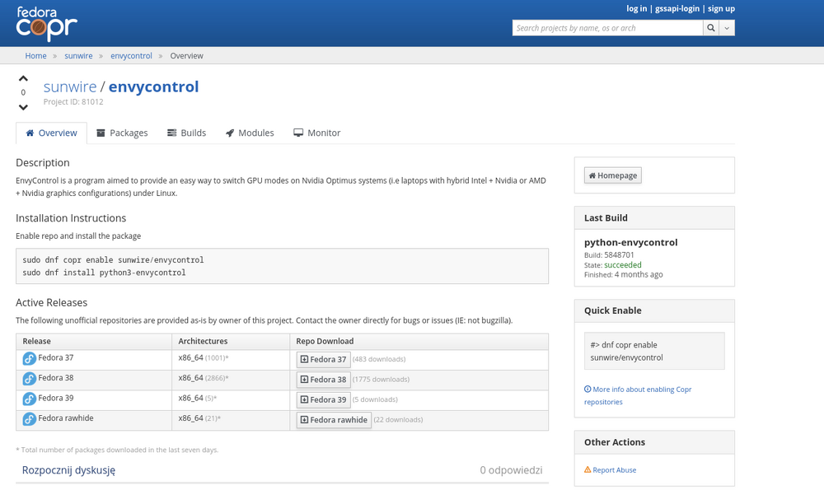Open More info about enabling Copr repositories

(x=637, y=390)
